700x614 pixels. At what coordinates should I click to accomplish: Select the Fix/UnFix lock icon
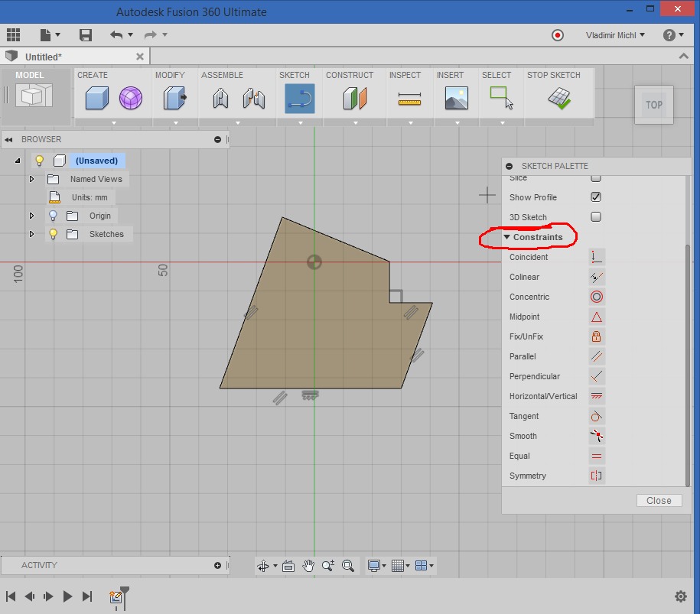(597, 336)
